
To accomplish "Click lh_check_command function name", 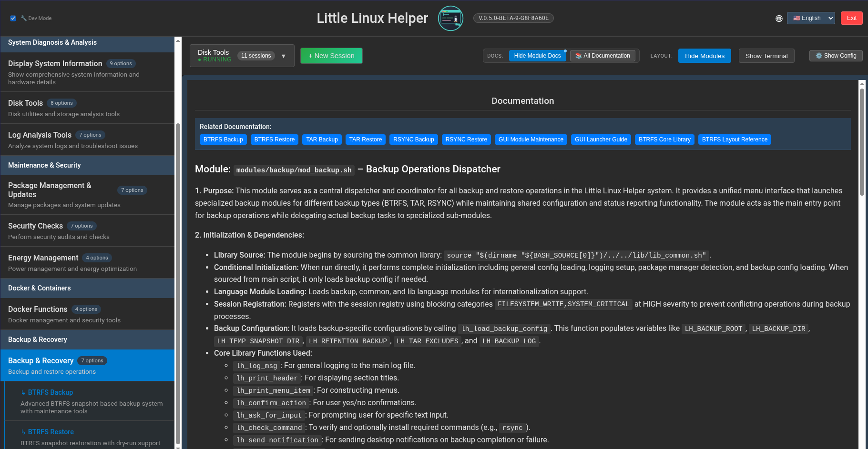I will tap(269, 428).
